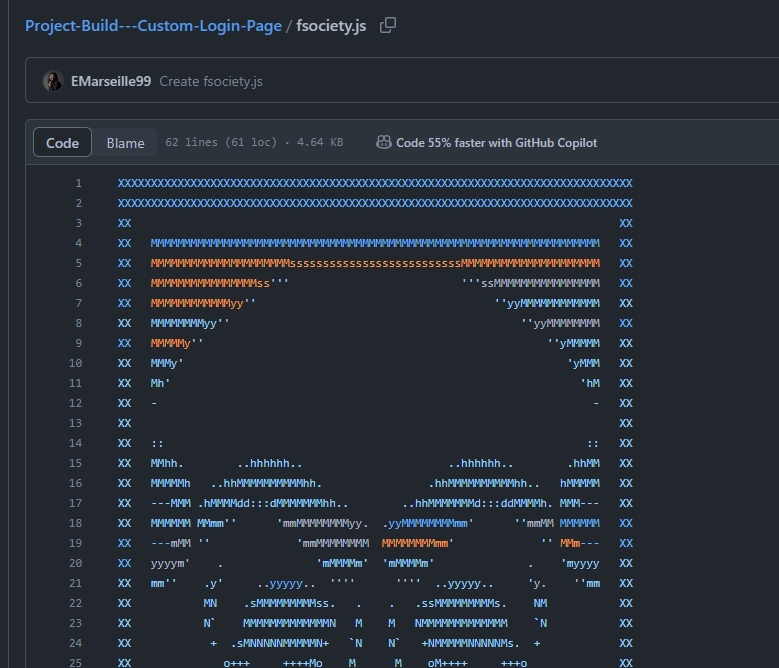Select line number 14
Viewport: 779px width, 668px height.
(76, 443)
